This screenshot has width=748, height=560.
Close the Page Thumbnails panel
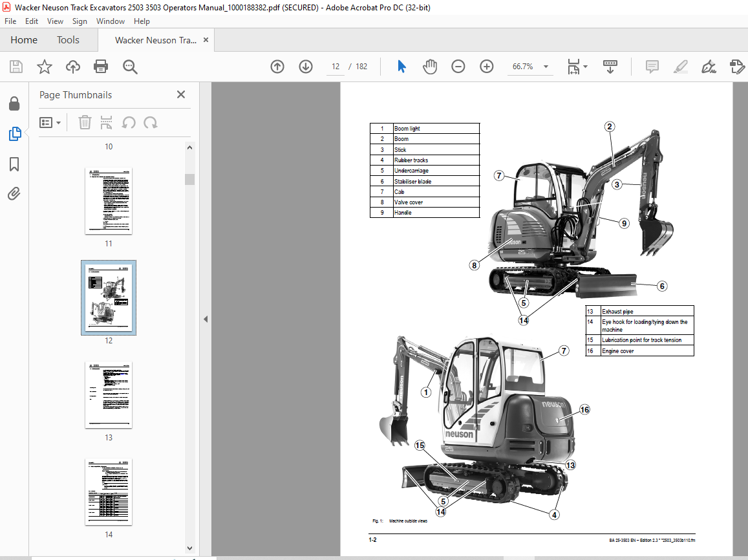[x=181, y=94]
